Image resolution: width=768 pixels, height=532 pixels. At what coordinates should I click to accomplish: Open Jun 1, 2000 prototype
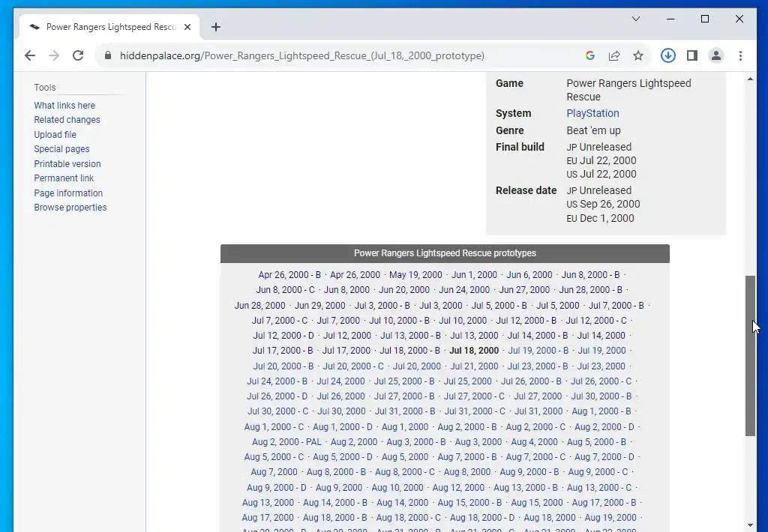[474, 275]
